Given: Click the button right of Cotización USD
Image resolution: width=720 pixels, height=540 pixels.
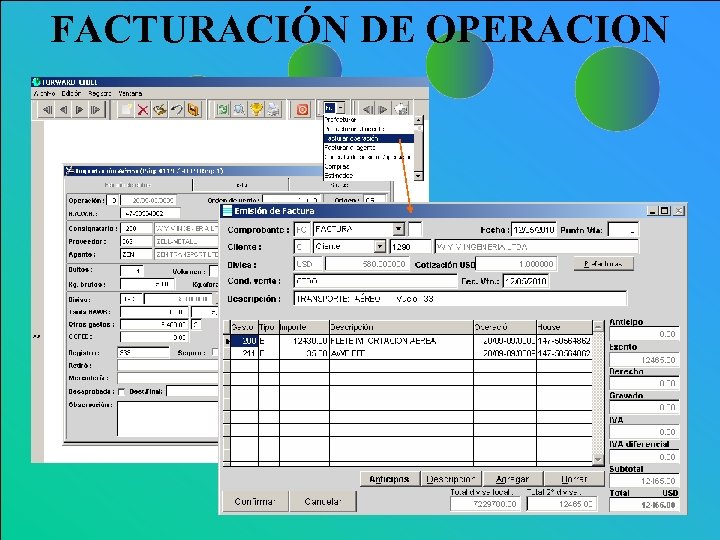Looking at the screenshot, I should click(x=603, y=264).
